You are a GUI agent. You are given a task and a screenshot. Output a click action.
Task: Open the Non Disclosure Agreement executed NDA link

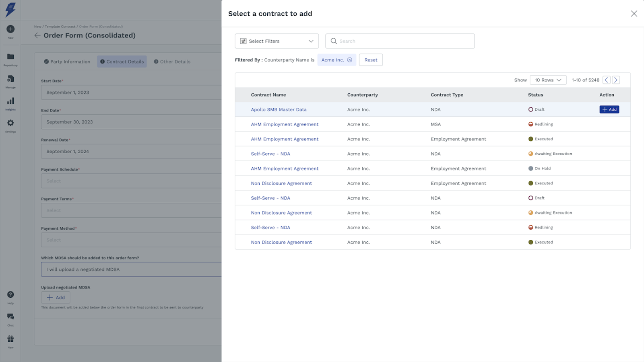coord(281,242)
